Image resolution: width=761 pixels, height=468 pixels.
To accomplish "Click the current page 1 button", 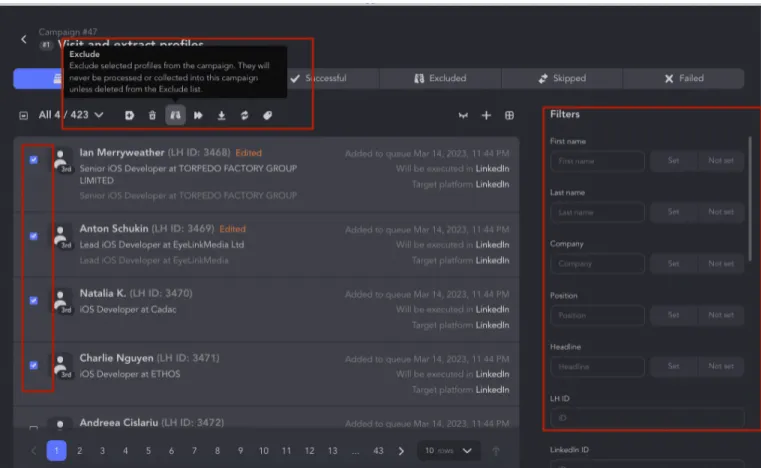I will [x=56, y=451].
